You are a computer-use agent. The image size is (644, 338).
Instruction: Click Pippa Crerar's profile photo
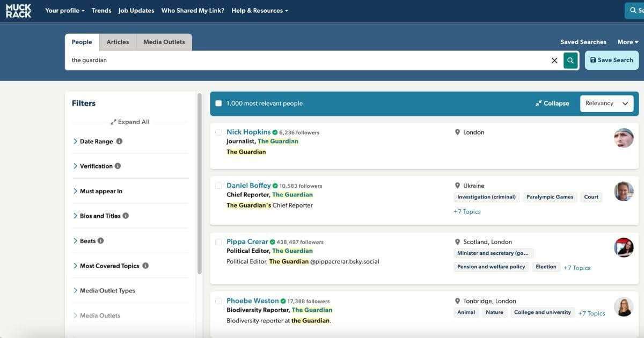pos(623,247)
